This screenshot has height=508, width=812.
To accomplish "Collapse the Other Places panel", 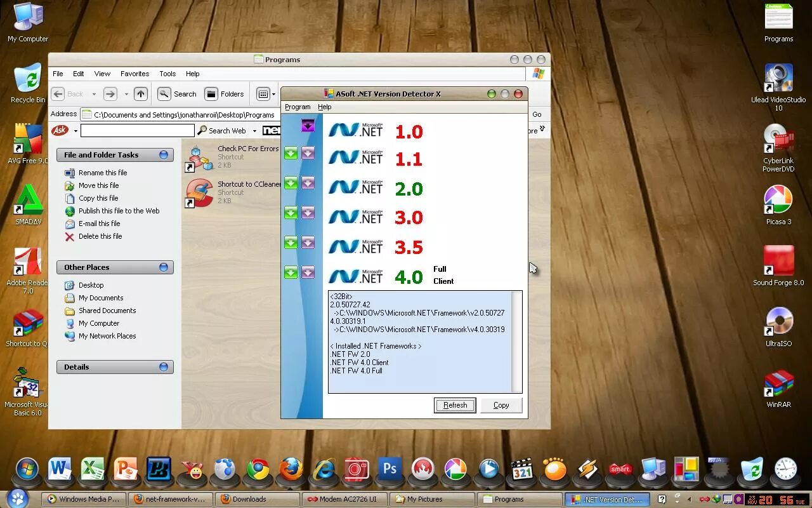I will point(164,267).
